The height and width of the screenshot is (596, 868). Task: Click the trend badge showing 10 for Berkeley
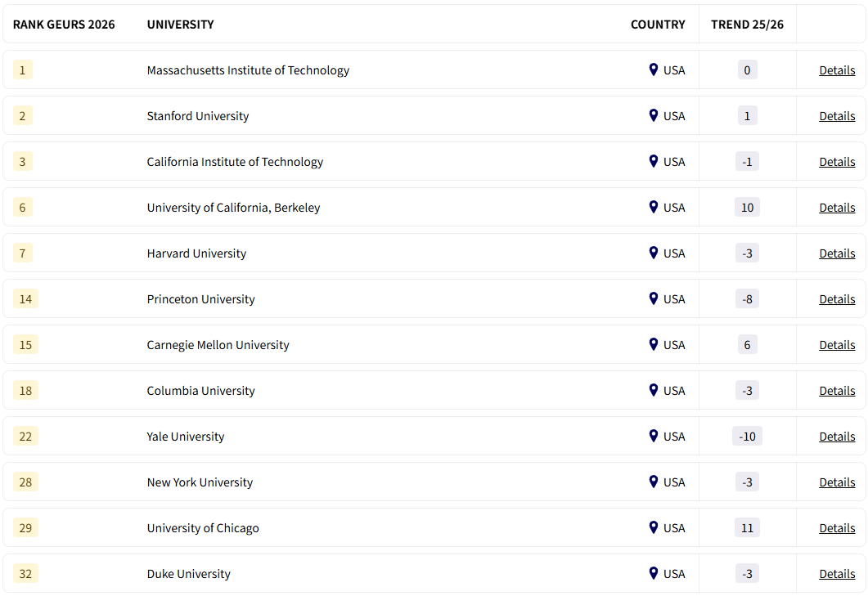click(747, 207)
